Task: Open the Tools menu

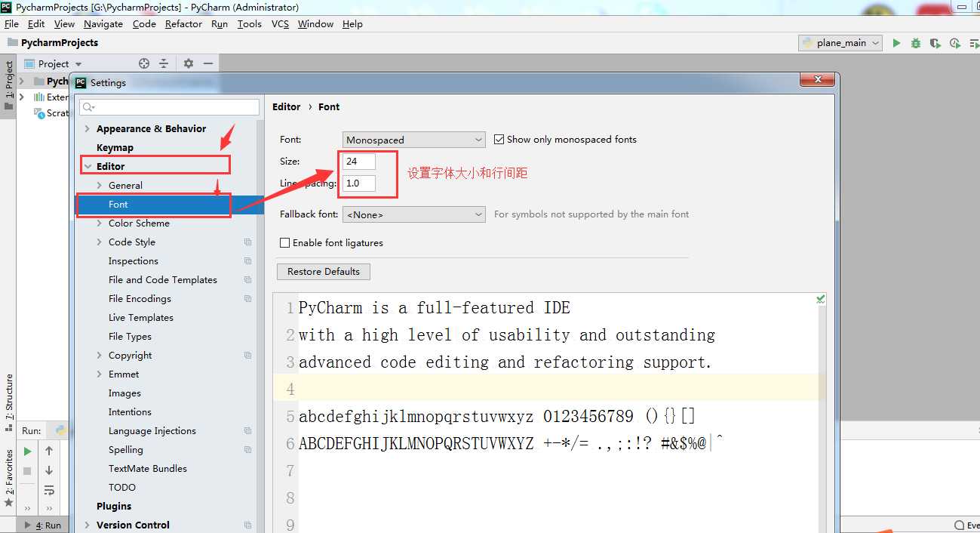Action: [x=250, y=24]
